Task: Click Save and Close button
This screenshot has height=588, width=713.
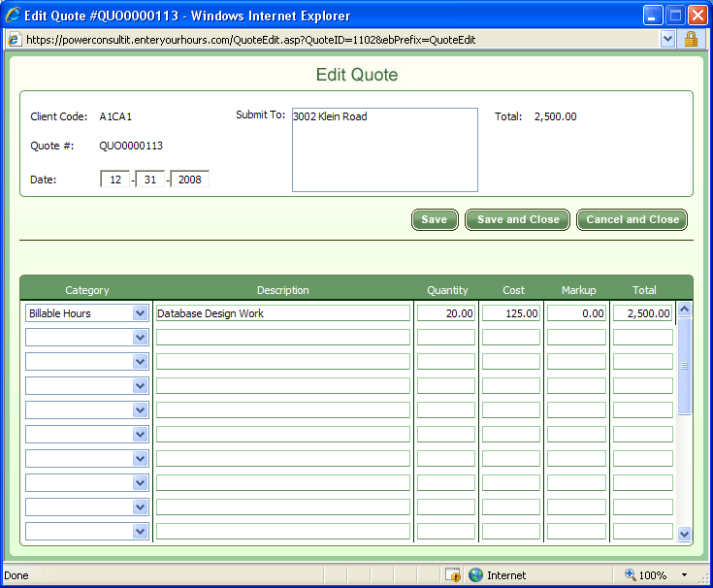Action: 518,219
